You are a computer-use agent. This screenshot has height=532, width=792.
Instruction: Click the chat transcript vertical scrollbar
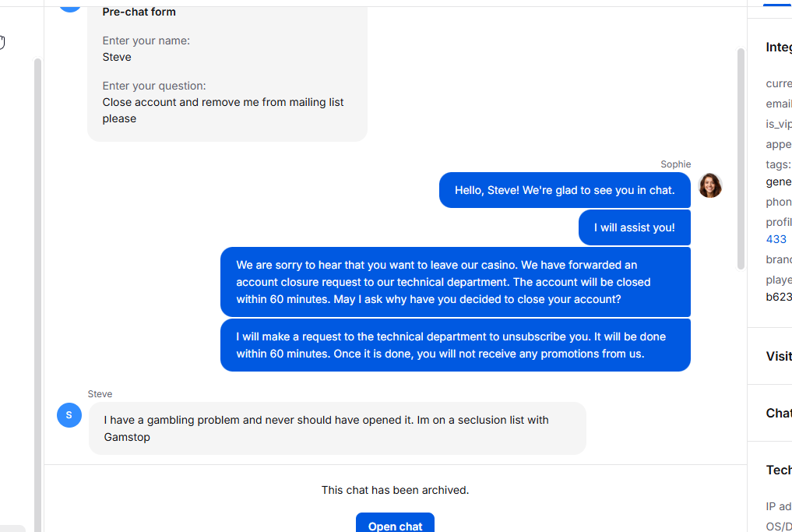click(741, 156)
